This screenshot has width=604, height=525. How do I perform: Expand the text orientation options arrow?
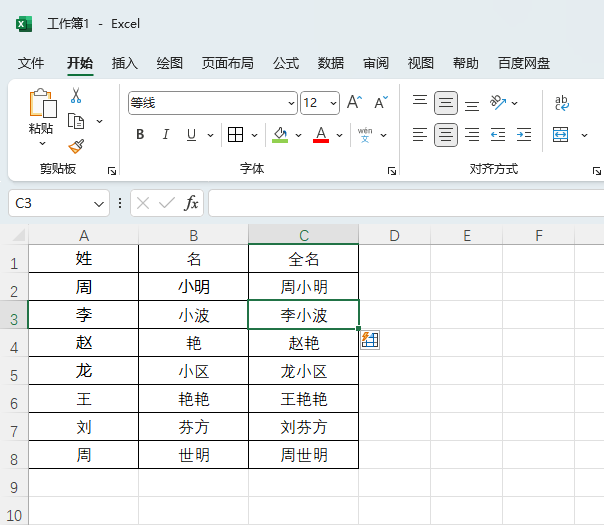515,103
